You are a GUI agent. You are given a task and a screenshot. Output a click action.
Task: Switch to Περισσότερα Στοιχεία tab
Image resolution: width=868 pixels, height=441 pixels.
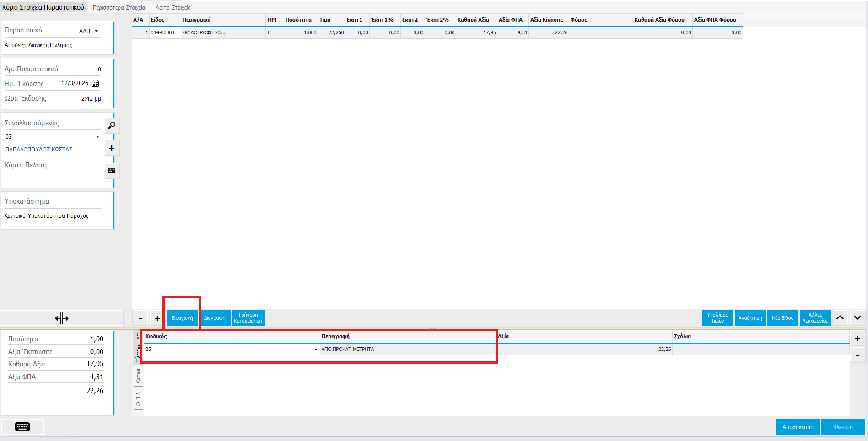click(x=119, y=8)
